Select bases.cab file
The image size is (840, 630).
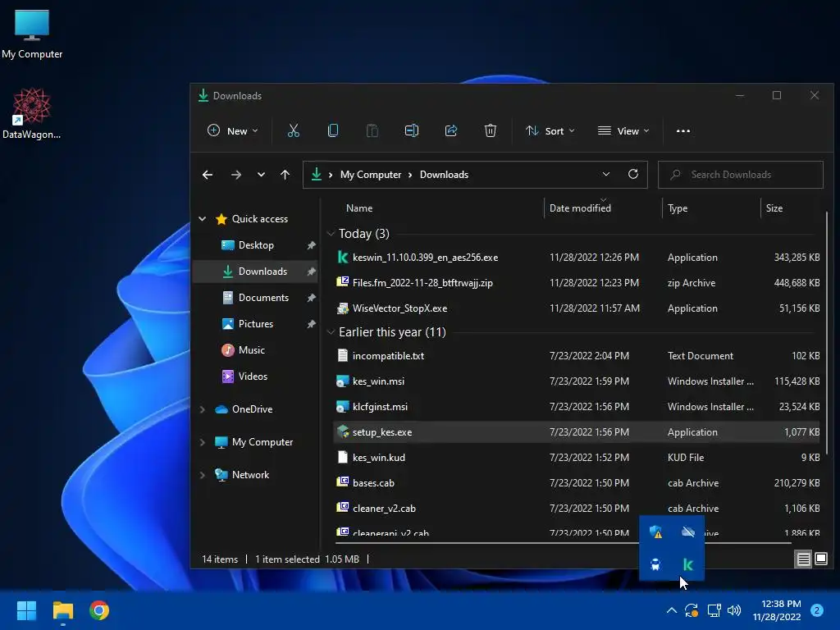(x=577, y=483)
